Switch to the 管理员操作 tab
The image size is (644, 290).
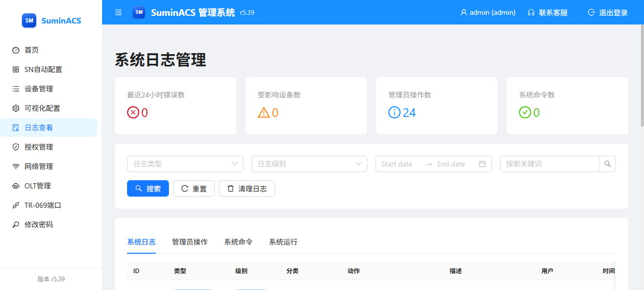pyautogui.click(x=190, y=242)
